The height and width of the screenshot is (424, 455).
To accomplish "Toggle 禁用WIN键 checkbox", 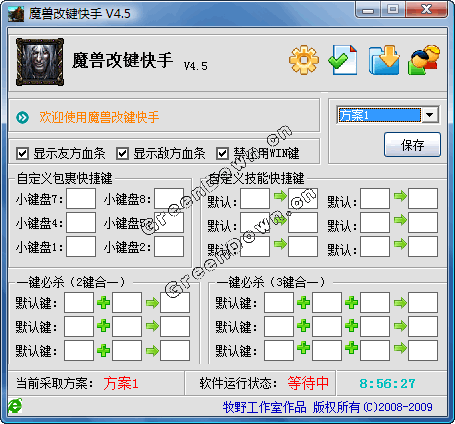I will [222, 154].
